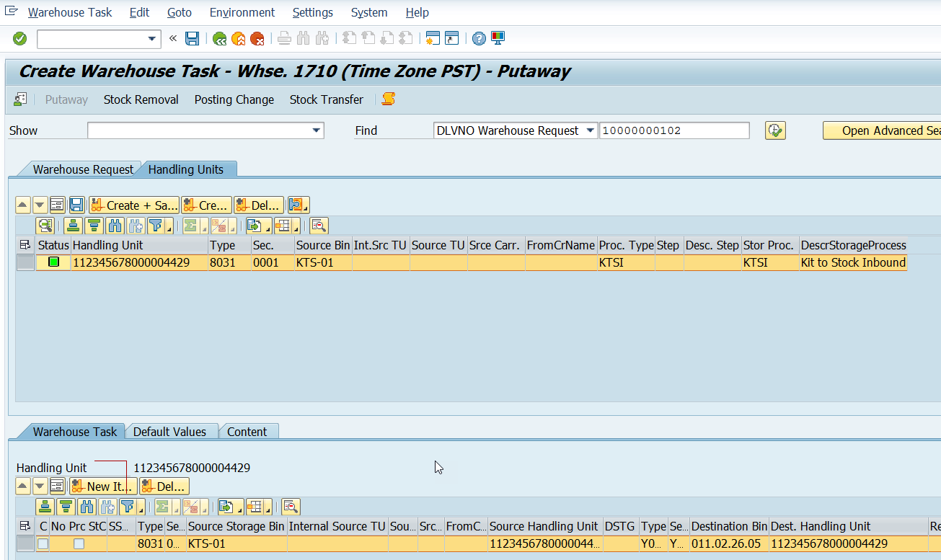Viewport: 941px width, 560px height.
Task: Toggle the No Prc StC checkbox
Action: [x=79, y=544]
